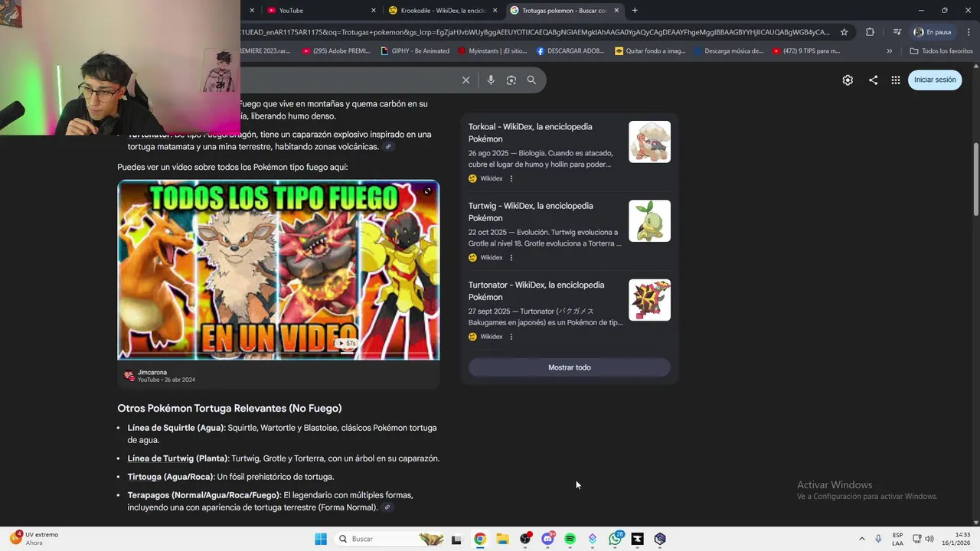The width and height of the screenshot is (980, 551).
Task: Close the Krookodile WikiDex tab
Action: [x=495, y=11]
